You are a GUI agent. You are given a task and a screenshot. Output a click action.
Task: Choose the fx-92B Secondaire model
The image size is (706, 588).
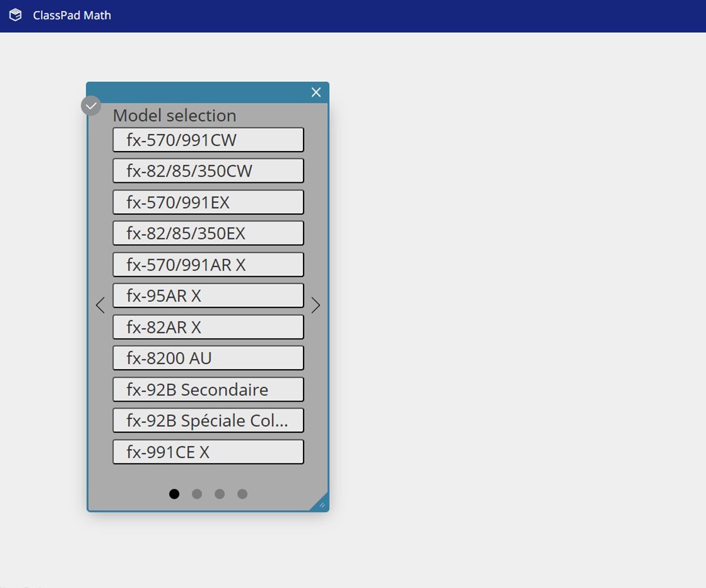208,389
